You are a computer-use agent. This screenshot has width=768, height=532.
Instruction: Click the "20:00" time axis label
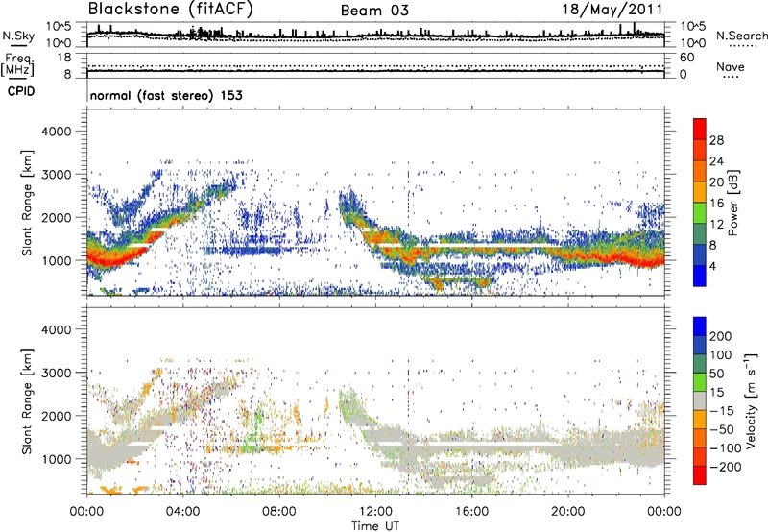click(x=568, y=512)
